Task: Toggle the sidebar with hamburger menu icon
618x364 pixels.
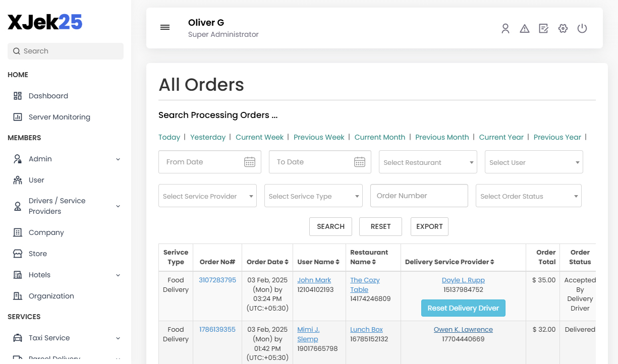Action: point(165,27)
